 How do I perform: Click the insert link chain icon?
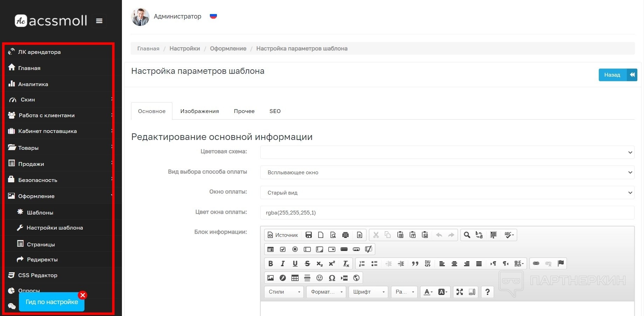(x=536, y=264)
